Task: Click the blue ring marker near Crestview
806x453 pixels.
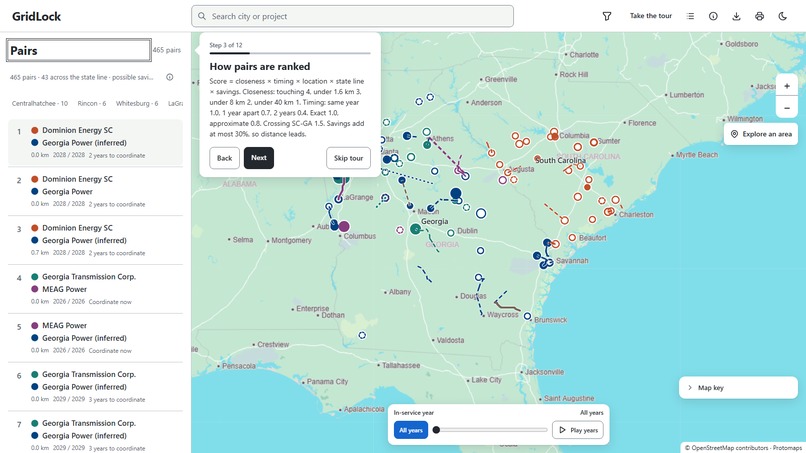Action: pos(362,335)
